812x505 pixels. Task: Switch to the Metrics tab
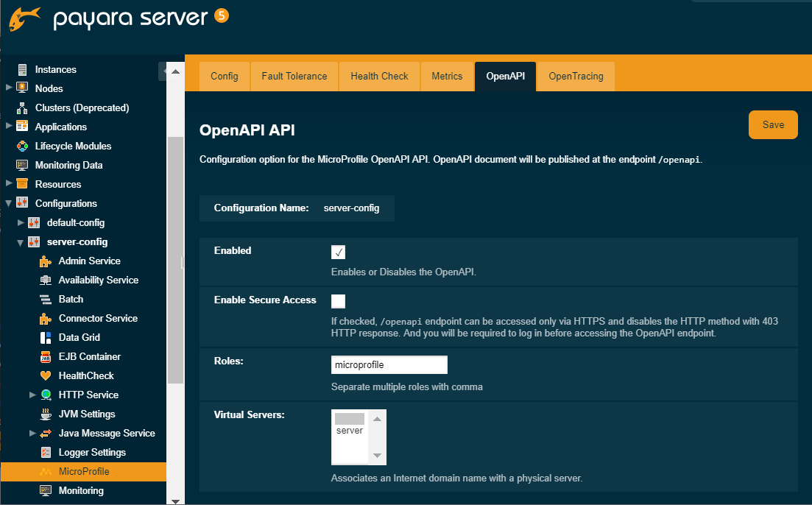(x=447, y=76)
